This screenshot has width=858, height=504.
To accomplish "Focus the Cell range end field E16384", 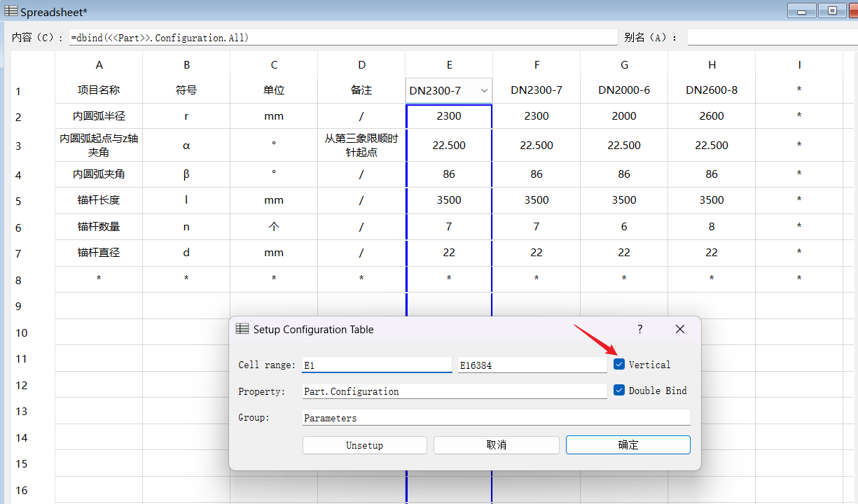I will coord(532,365).
